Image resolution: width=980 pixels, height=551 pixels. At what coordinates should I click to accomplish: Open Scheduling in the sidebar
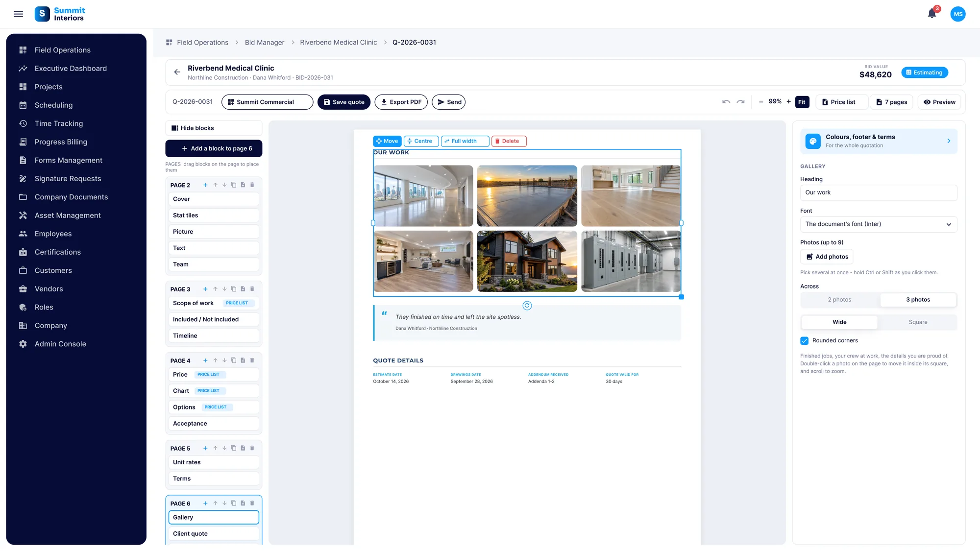pyautogui.click(x=53, y=105)
